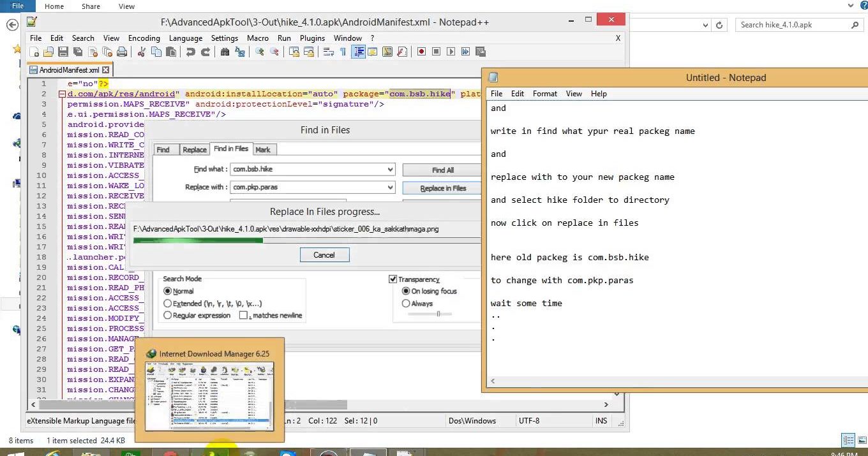Adjust the transparency slider handle
This screenshot has height=456, width=868.
coord(438,314)
